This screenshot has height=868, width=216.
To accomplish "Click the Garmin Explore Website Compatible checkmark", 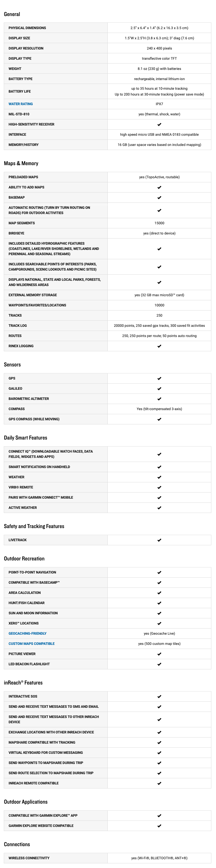I will pyautogui.click(x=159, y=826).
